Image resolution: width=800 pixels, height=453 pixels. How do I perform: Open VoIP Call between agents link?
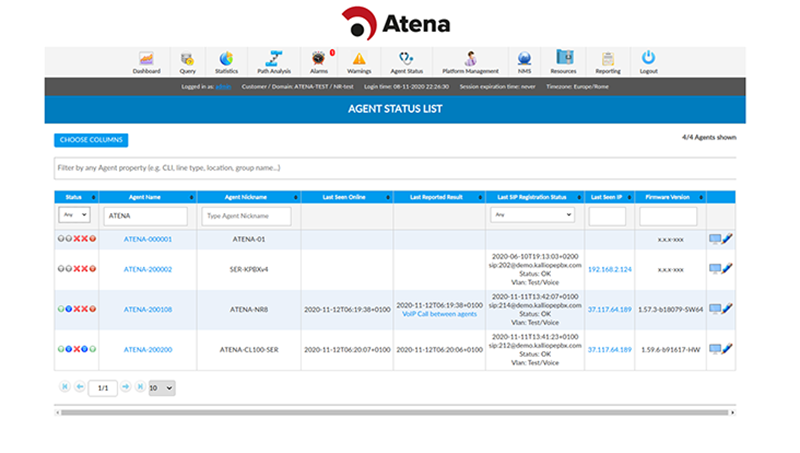(x=439, y=314)
